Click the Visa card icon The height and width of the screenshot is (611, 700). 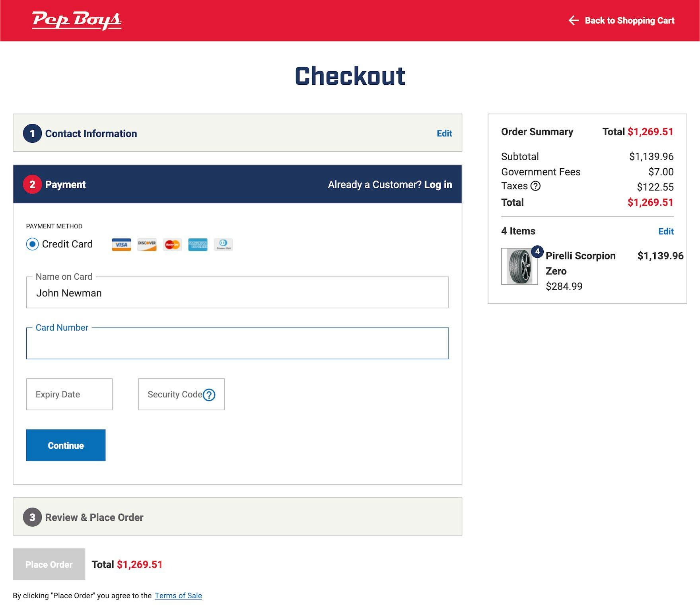(x=121, y=245)
